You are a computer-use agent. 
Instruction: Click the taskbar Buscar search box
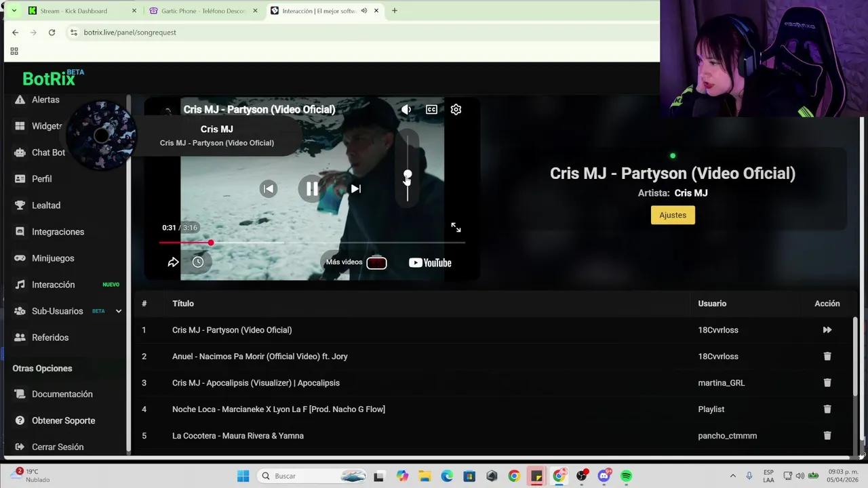313,476
